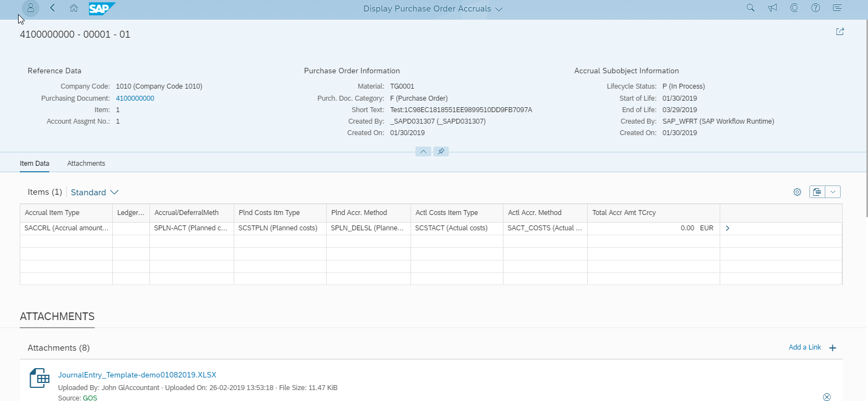
Task: Click Actl Accr. Method column header
Action: [546, 213]
